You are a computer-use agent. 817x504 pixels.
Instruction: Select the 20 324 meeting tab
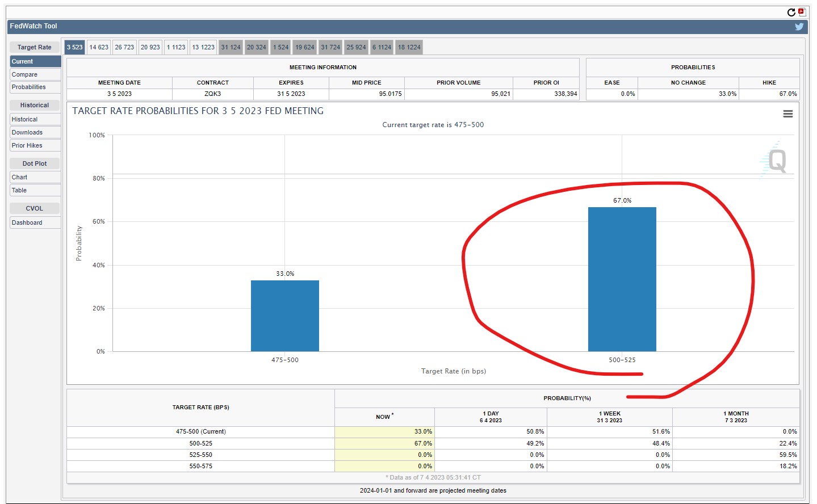tap(256, 47)
